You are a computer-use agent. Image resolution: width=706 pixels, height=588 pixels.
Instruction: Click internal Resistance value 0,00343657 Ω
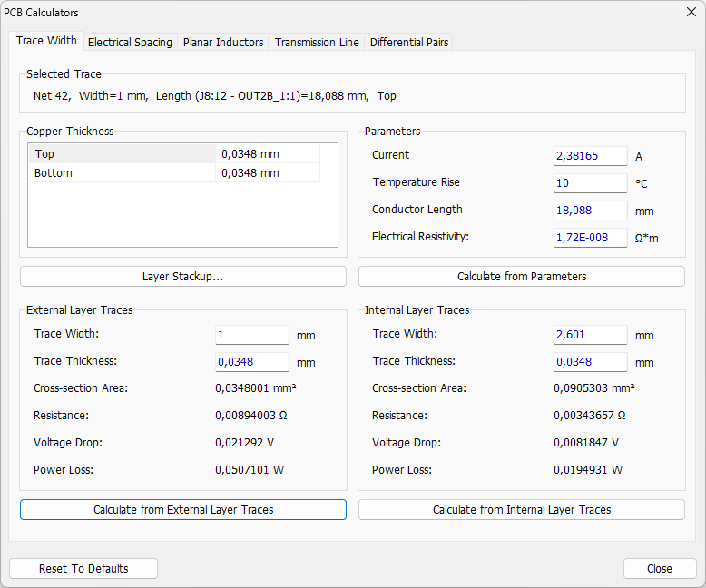click(590, 415)
